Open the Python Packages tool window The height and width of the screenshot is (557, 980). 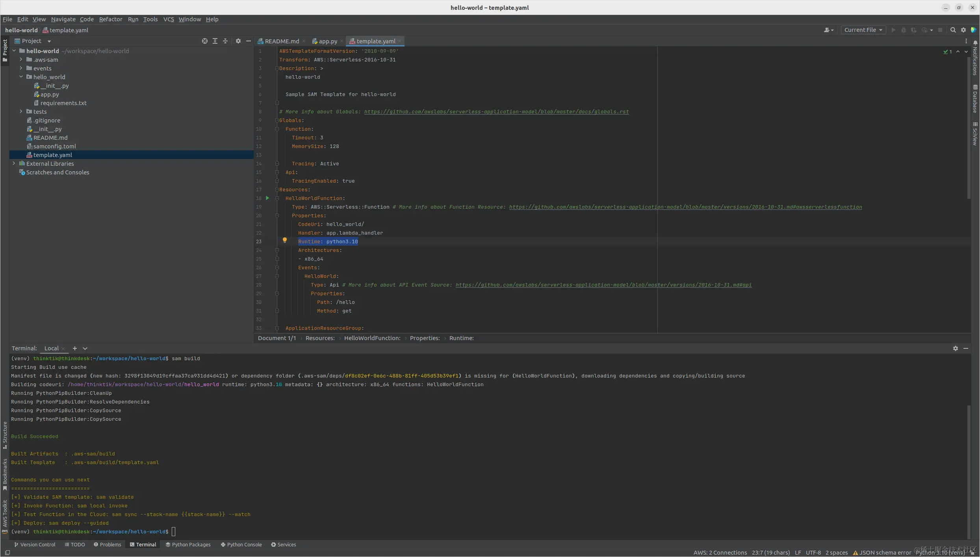(x=188, y=544)
